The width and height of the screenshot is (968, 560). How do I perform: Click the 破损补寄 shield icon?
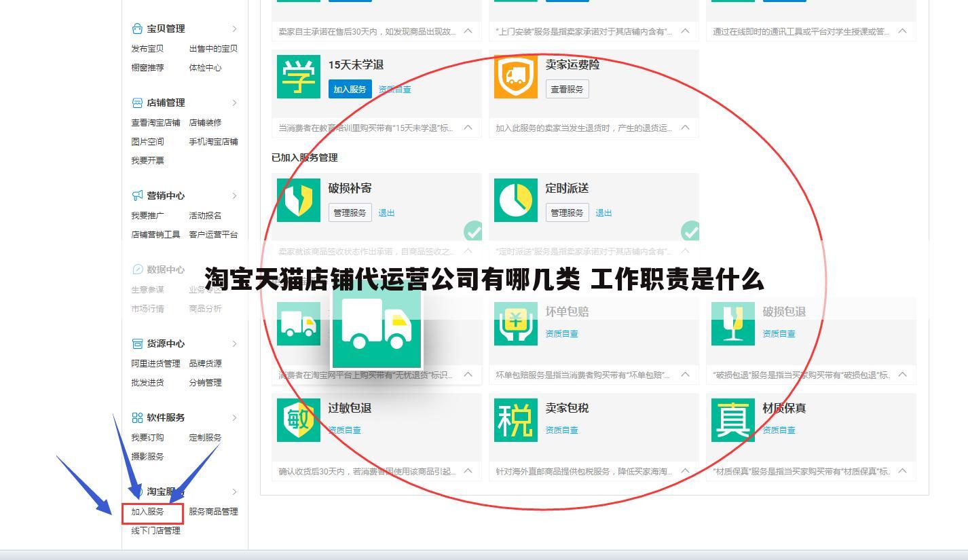click(x=299, y=200)
